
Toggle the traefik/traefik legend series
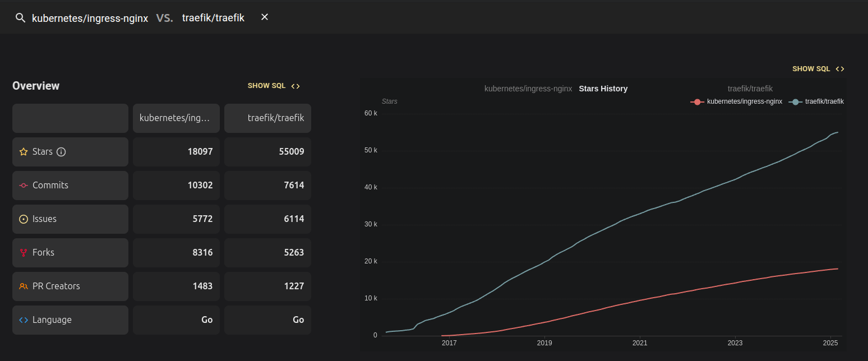coord(816,101)
